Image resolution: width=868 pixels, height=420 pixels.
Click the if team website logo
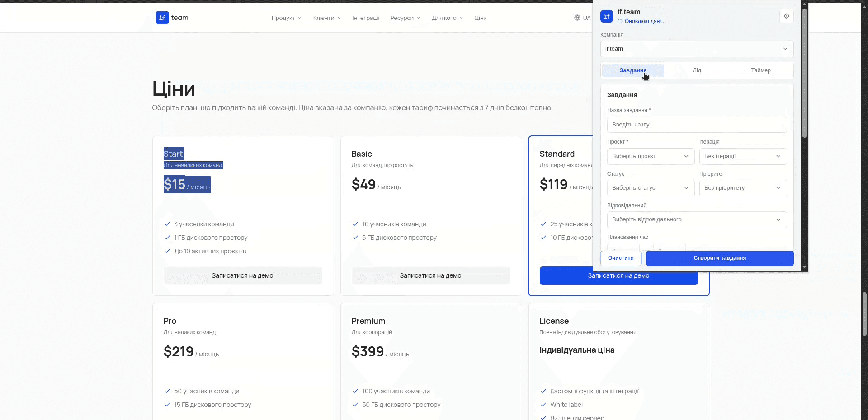172,18
